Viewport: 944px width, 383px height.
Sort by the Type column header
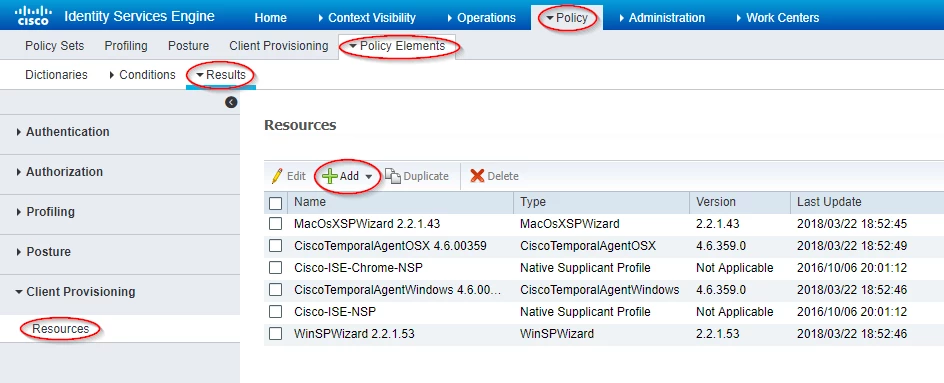point(533,202)
